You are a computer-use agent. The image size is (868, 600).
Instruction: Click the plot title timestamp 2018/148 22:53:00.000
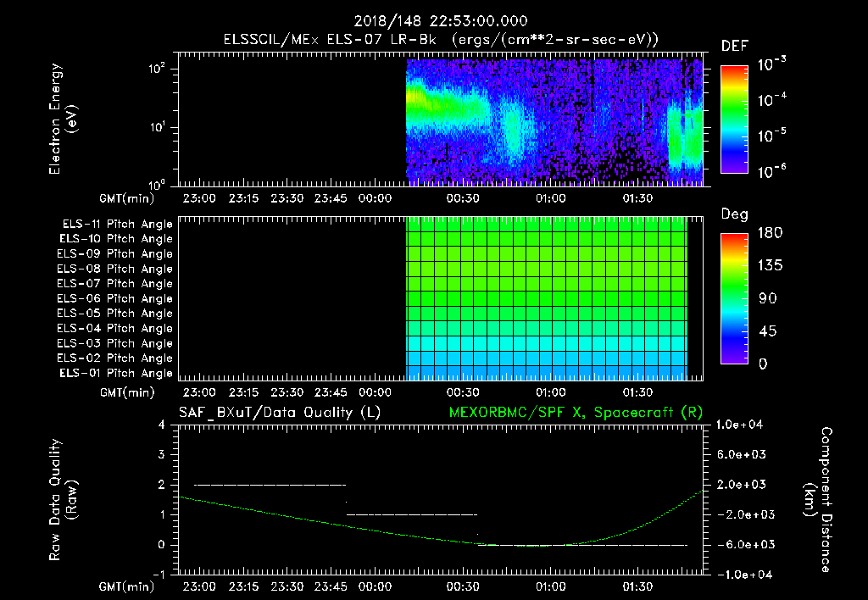pos(441,21)
